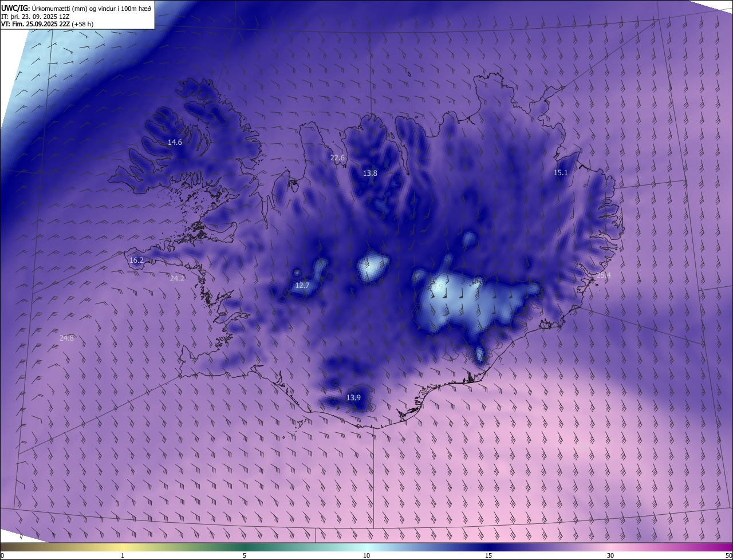Click the 13.8 value in northern Iceland

[x=370, y=173]
